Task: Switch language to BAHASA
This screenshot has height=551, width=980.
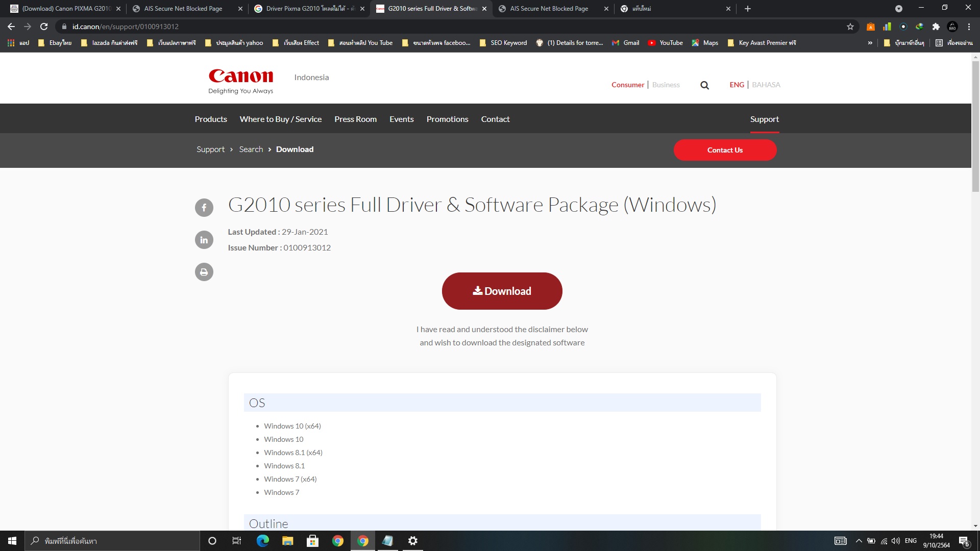Action: click(x=766, y=85)
